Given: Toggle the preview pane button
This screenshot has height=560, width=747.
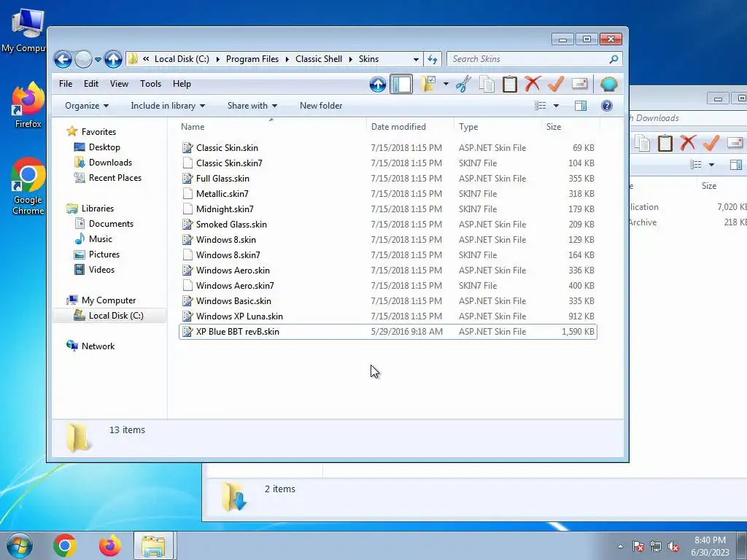Looking at the screenshot, I should [581, 106].
